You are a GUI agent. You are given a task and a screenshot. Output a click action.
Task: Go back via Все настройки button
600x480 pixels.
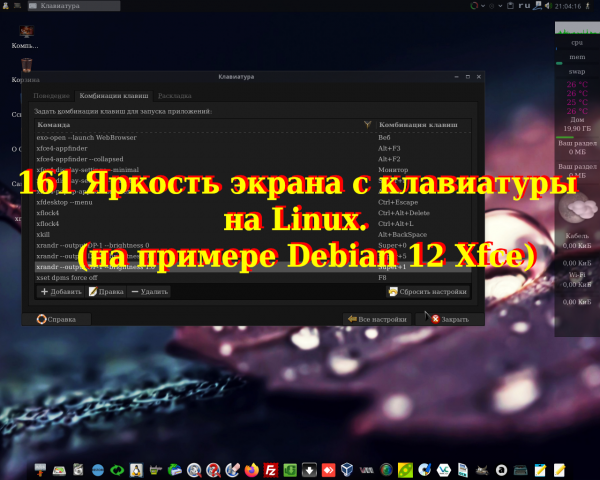pyautogui.click(x=377, y=319)
